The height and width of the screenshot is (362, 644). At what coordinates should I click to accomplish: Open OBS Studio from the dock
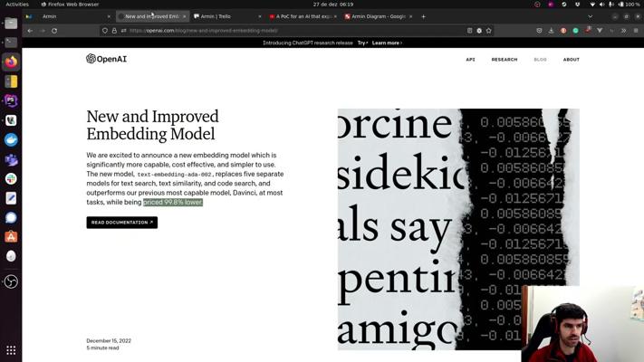pos(11,281)
